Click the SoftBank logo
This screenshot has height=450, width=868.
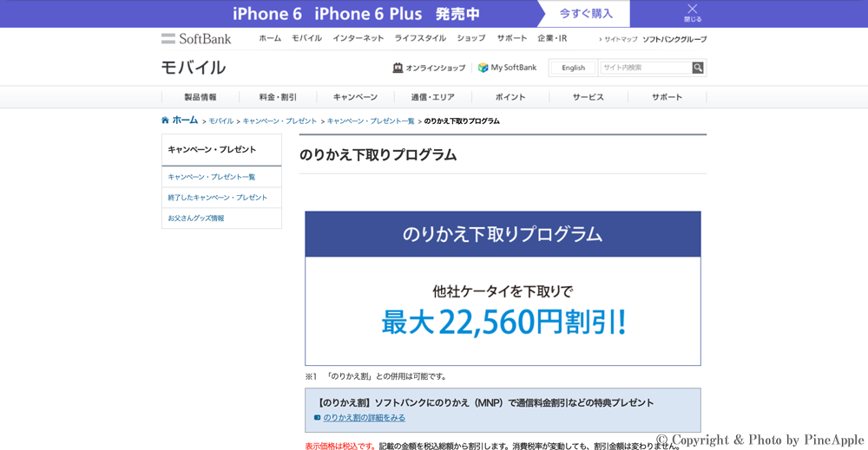(196, 38)
